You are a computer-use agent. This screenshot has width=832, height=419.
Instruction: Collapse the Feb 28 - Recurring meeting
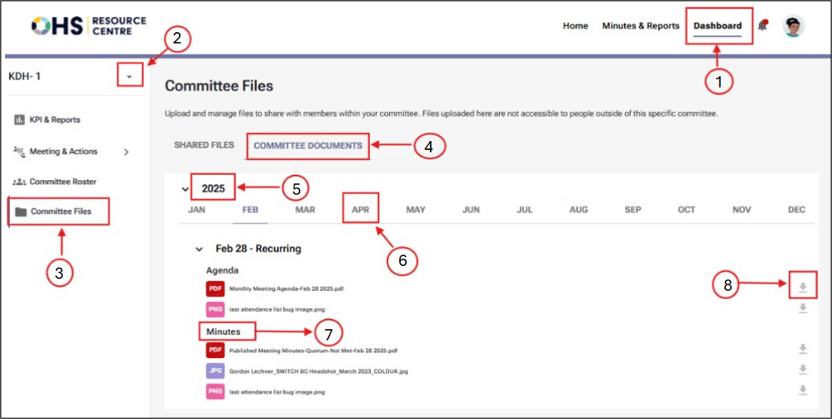[x=199, y=249]
